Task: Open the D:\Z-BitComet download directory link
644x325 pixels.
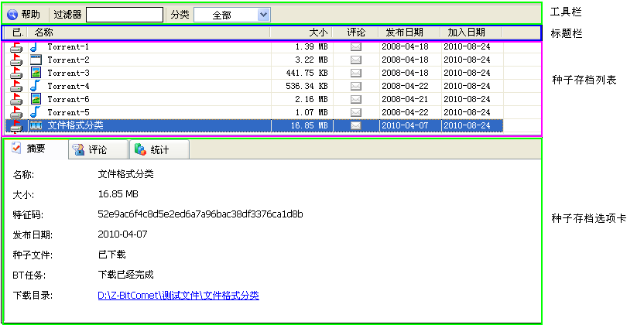Action: pos(178,295)
